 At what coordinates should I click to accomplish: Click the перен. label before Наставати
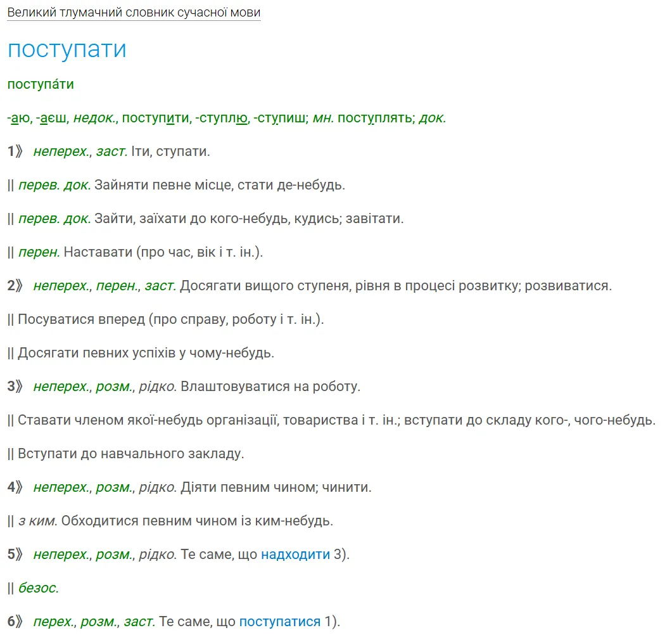39,252
